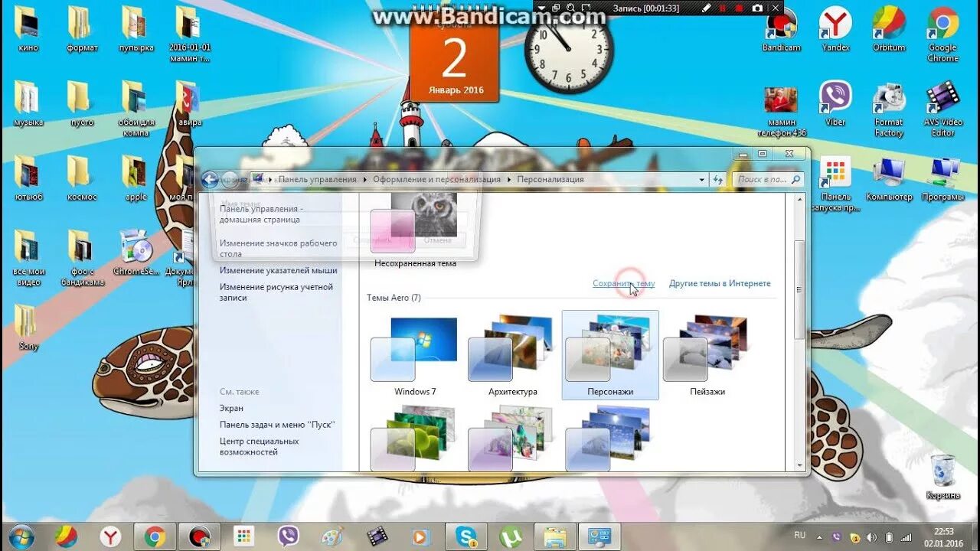Image resolution: width=980 pixels, height=551 pixels.
Task: Open Изменение указателей мыши
Action: click(x=279, y=270)
